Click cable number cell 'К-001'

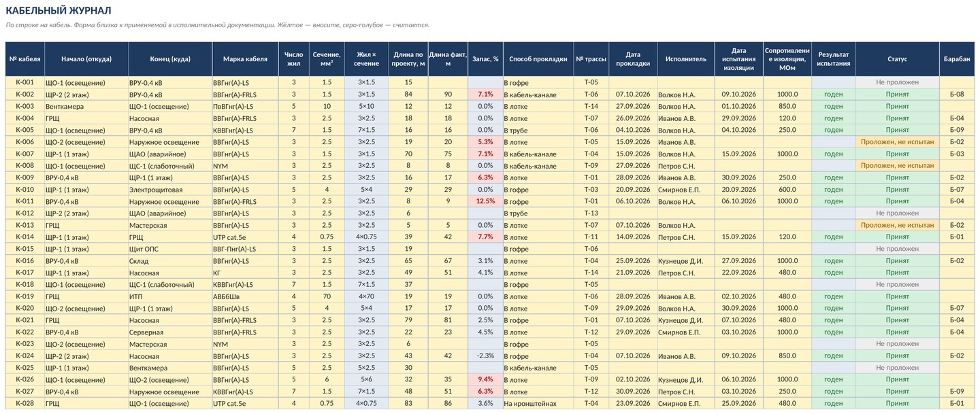click(24, 82)
